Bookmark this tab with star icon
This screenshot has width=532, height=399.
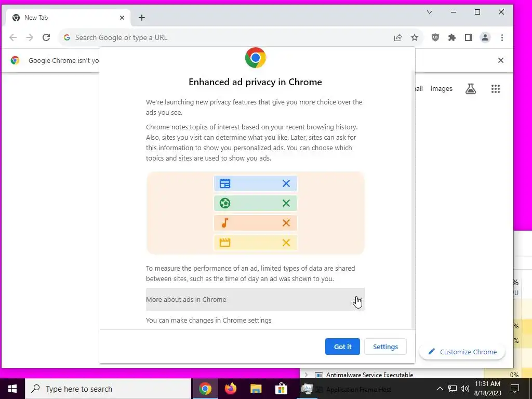[414, 37]
